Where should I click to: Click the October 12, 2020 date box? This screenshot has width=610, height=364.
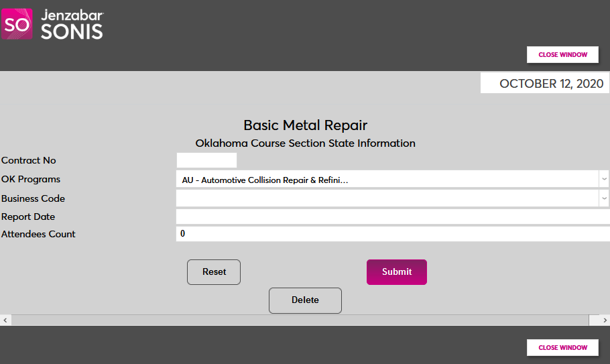[x=545, y=83]
